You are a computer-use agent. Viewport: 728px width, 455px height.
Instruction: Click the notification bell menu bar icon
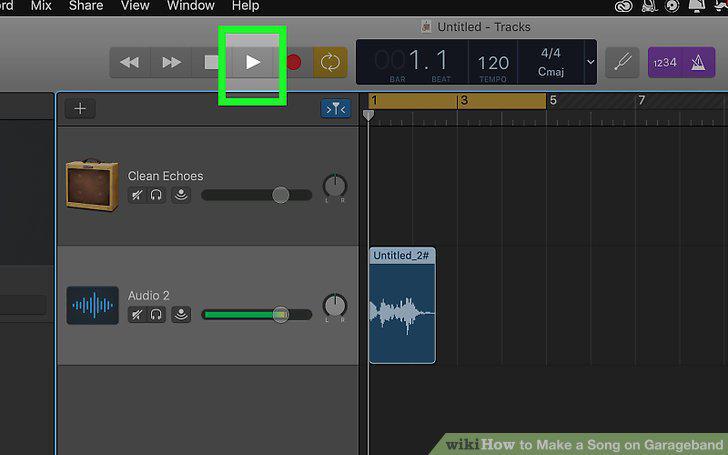click(x=696, y=6)
